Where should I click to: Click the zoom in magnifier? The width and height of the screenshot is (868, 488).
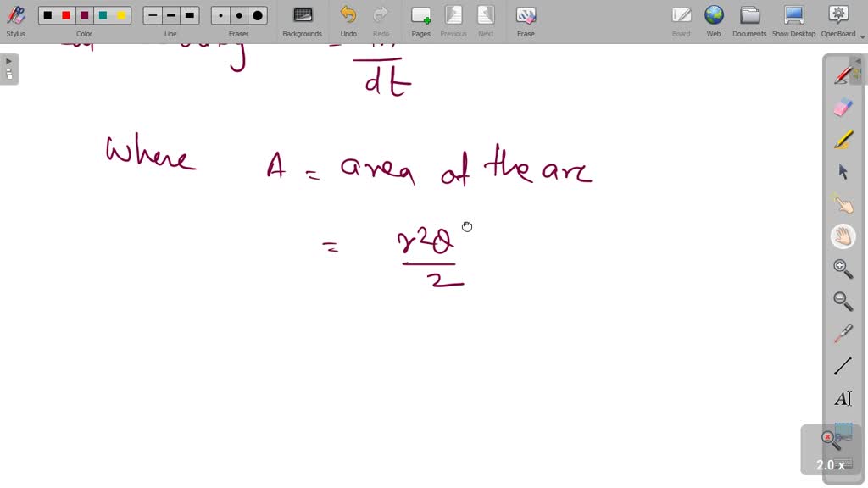point(843,269)
